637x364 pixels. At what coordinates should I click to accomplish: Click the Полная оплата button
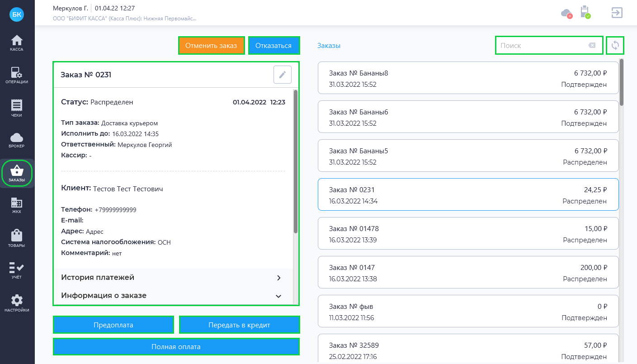pos(176,347)
